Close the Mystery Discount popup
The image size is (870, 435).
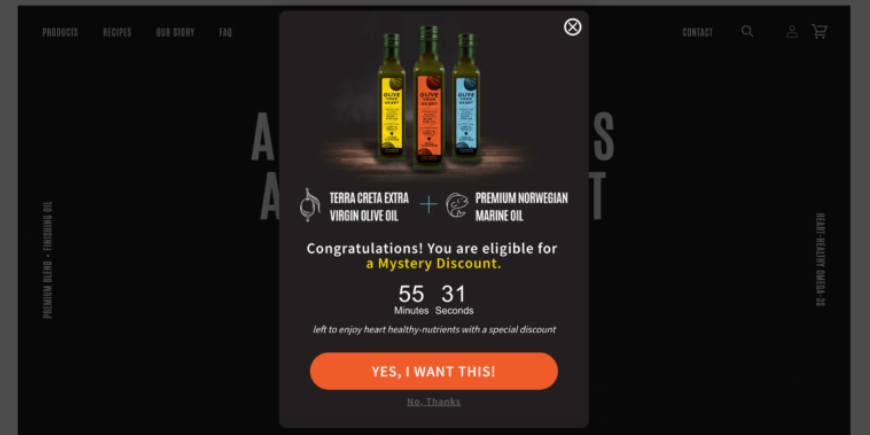tap(572, 27)
